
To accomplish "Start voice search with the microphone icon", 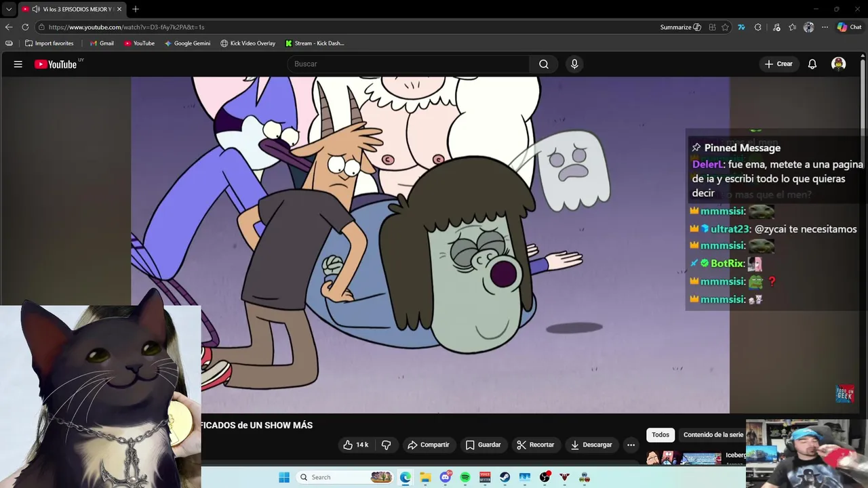I will tap(574, 64).
